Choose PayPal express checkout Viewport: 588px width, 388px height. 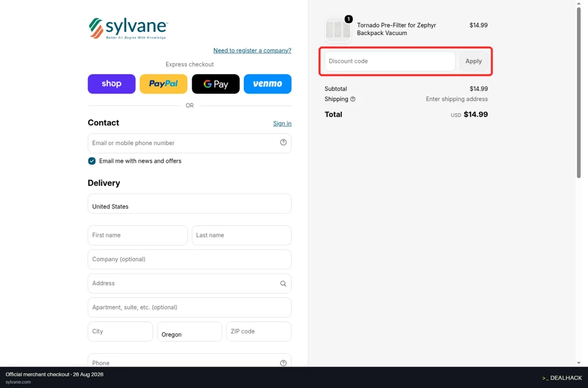164,84
